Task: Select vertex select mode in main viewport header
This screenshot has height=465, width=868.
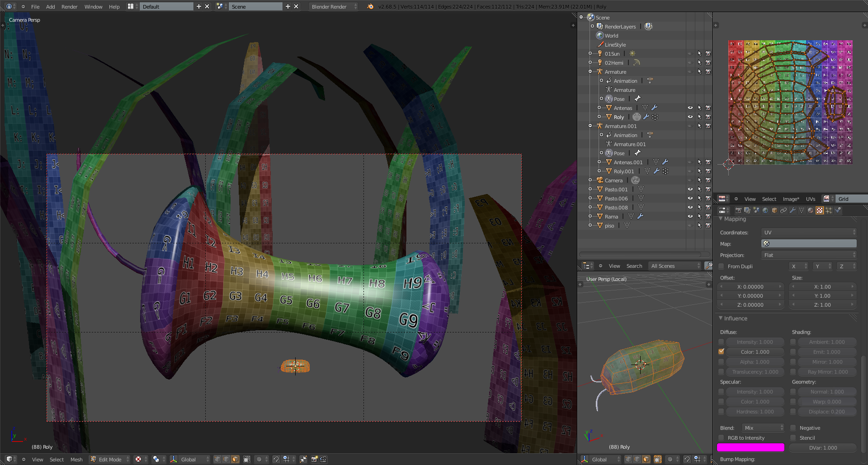Action: (x=217, y=459)
